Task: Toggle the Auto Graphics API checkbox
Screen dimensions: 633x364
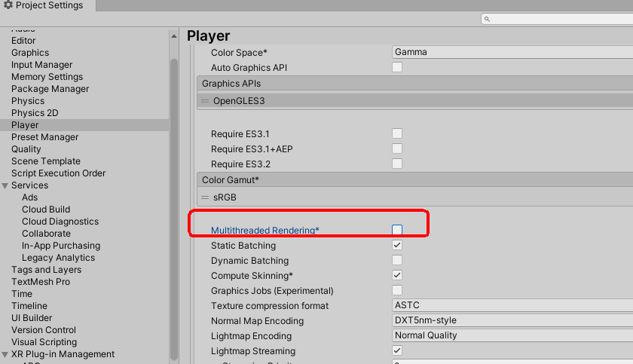Action: point(397,67)
